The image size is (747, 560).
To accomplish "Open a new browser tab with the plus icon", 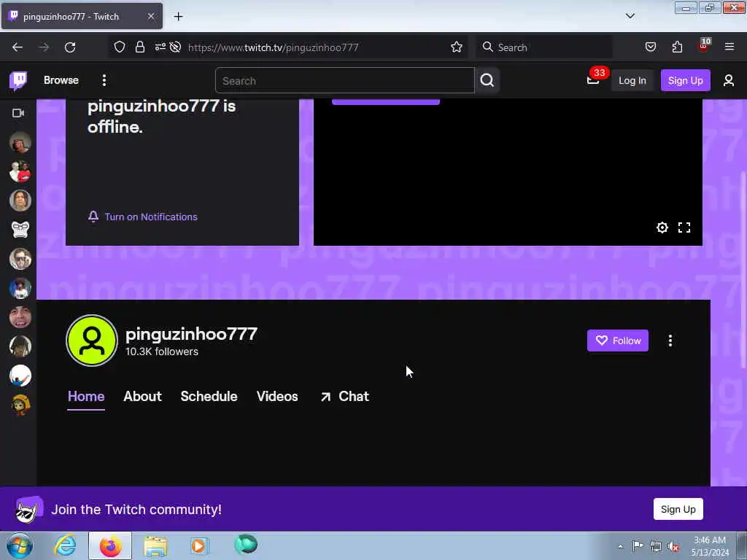I will pos(178,17).
